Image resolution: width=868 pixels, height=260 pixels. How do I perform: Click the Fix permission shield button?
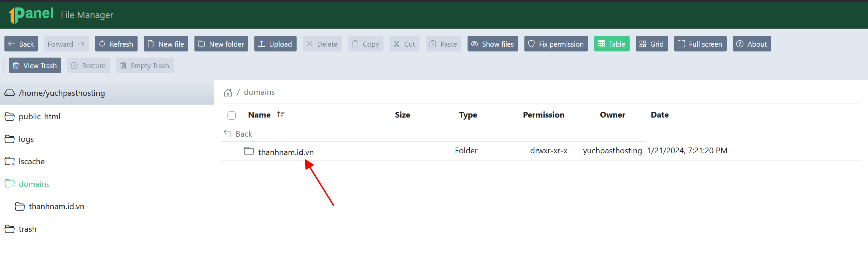[x=556, y=44]
